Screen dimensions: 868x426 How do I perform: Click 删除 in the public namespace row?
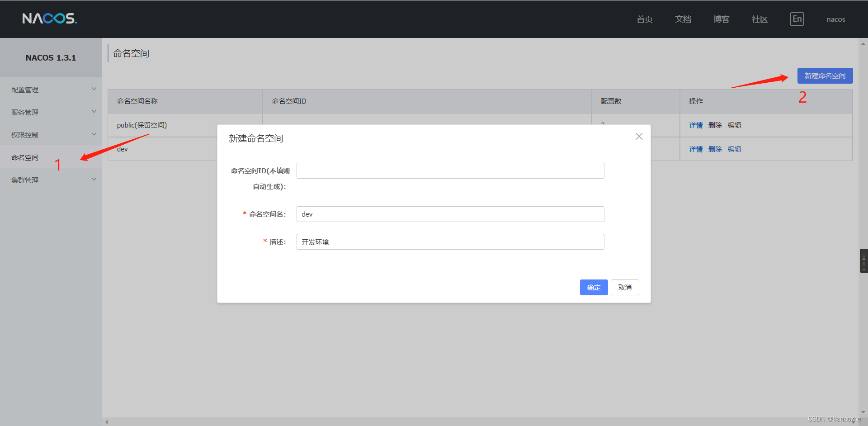[715, 125]
